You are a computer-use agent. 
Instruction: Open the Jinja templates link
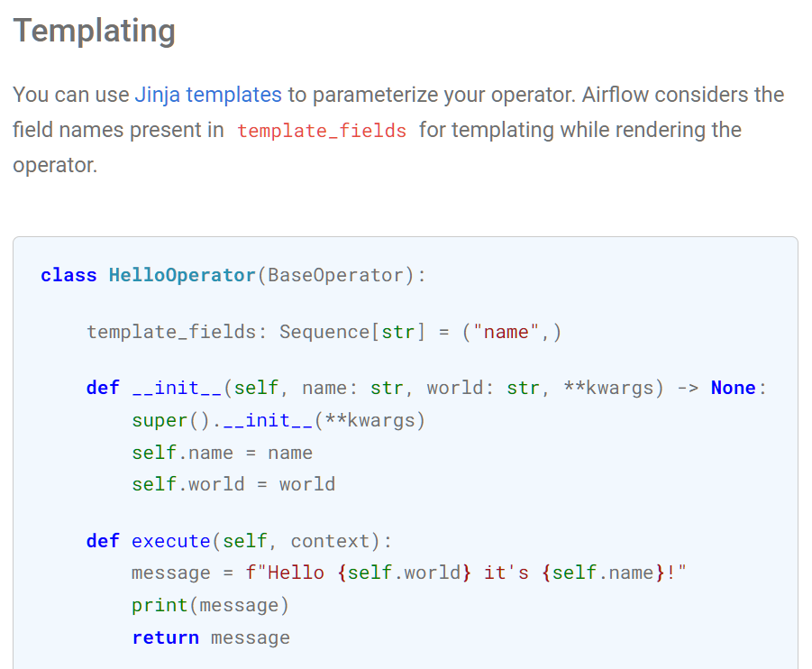(x=208, y=95)
